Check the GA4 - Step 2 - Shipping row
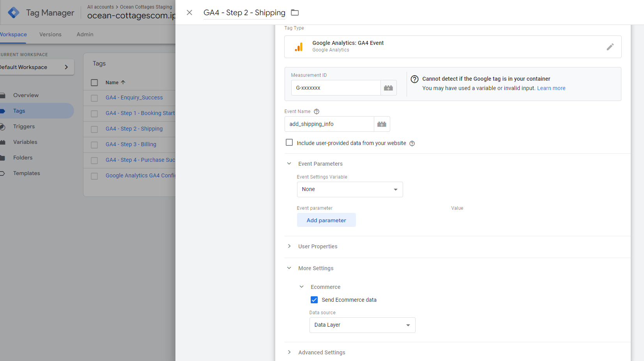Image resolution: width=644 pixels, height=361 pixels. [94, 129]
